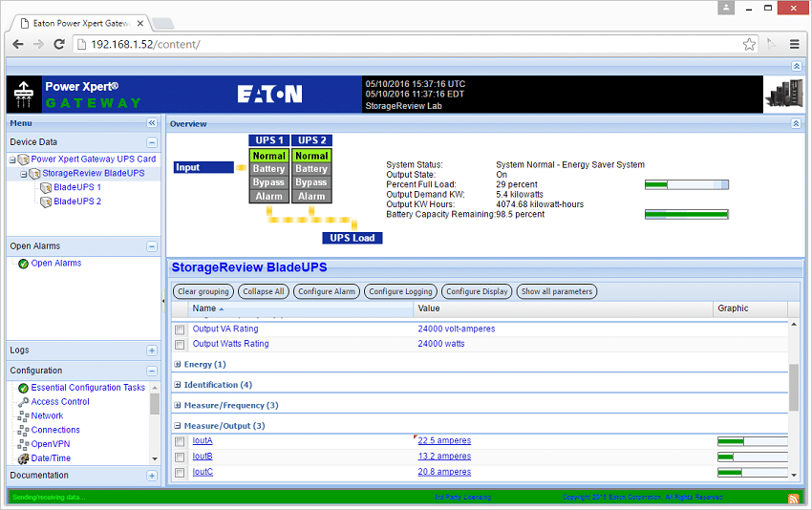812x510 pixels.
Task: Click the Graphic column header
Action: tap(750, 308)
